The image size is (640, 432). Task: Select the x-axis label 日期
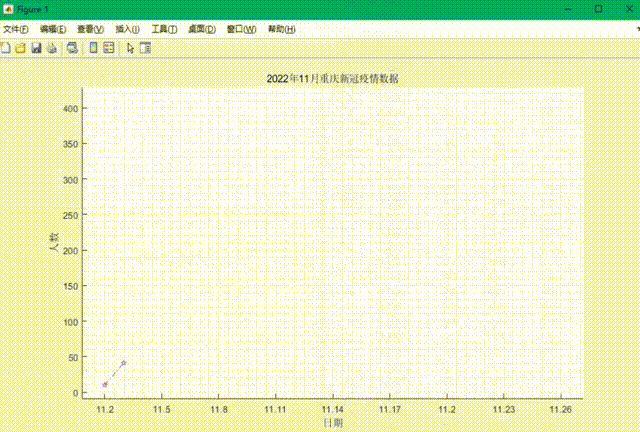tap(333, 423)
